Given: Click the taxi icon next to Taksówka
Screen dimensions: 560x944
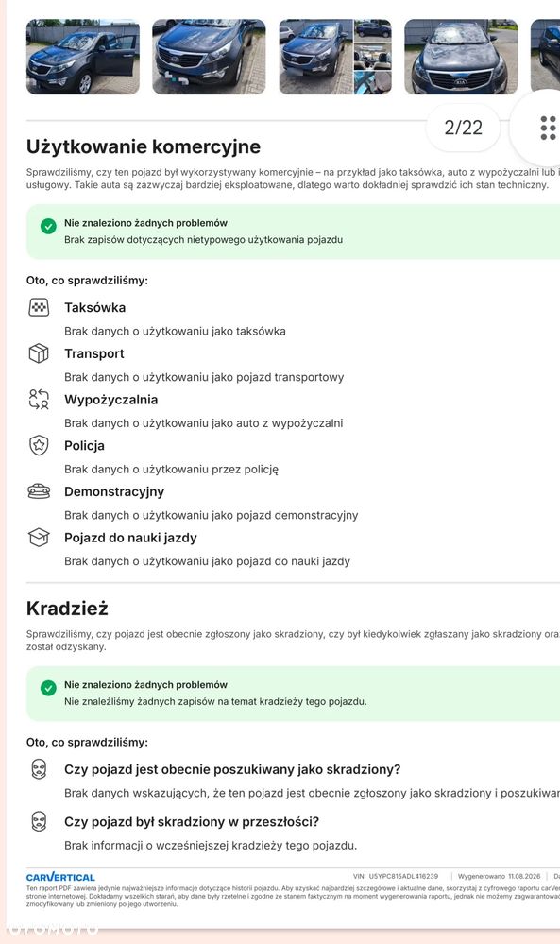Looking at the screenshot, I should coord(39,308).
